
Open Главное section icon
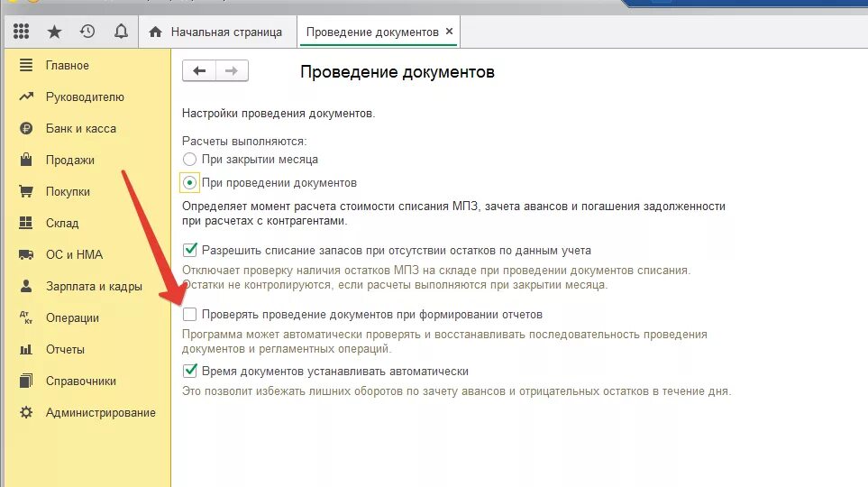coord(26,65)
